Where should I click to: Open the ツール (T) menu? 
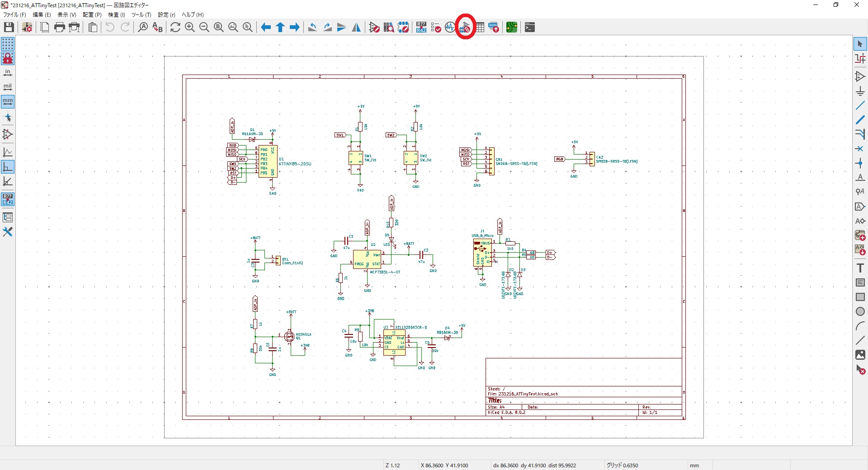pyautogui.click(x=141, y=15)
